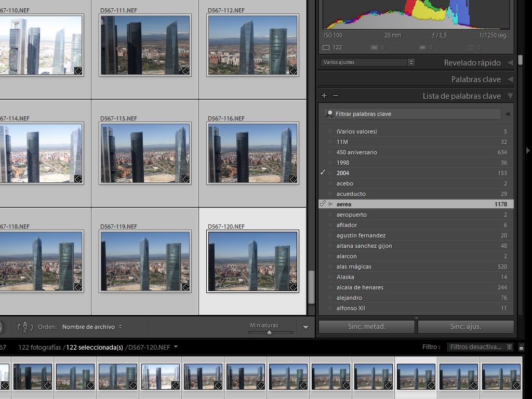This screenshot has width=532, height=399.
Task: Select the acueducto keyword row
Action: tap(416, 194)
